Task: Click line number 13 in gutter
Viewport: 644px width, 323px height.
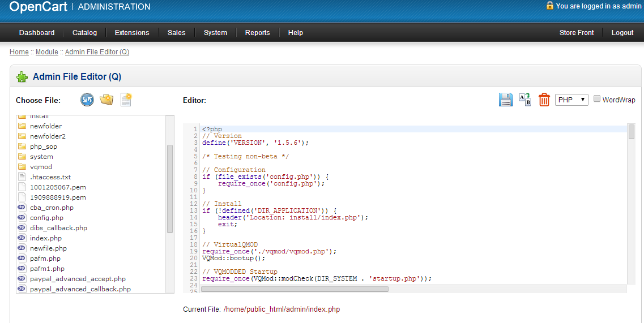Action: tap(194, 210)
